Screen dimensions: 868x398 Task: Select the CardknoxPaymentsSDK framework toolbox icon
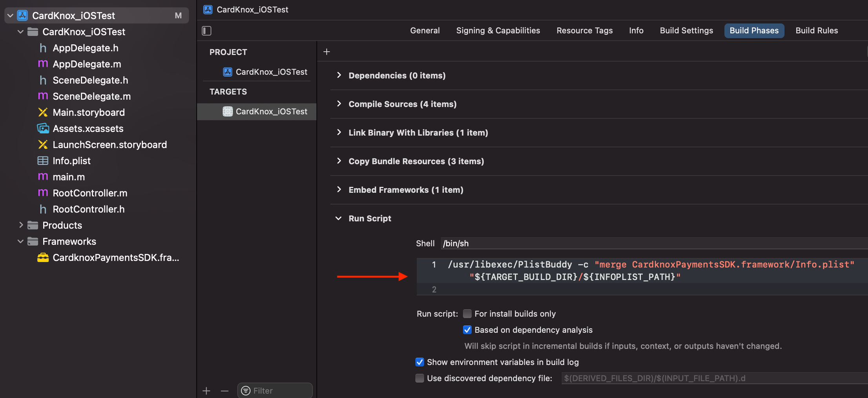tap(43, 257)
